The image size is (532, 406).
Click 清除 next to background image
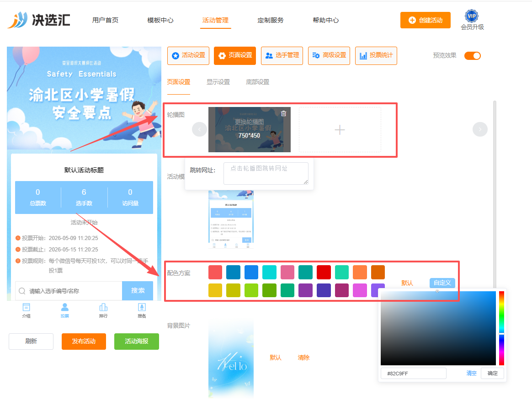click(x=303, y=358)
